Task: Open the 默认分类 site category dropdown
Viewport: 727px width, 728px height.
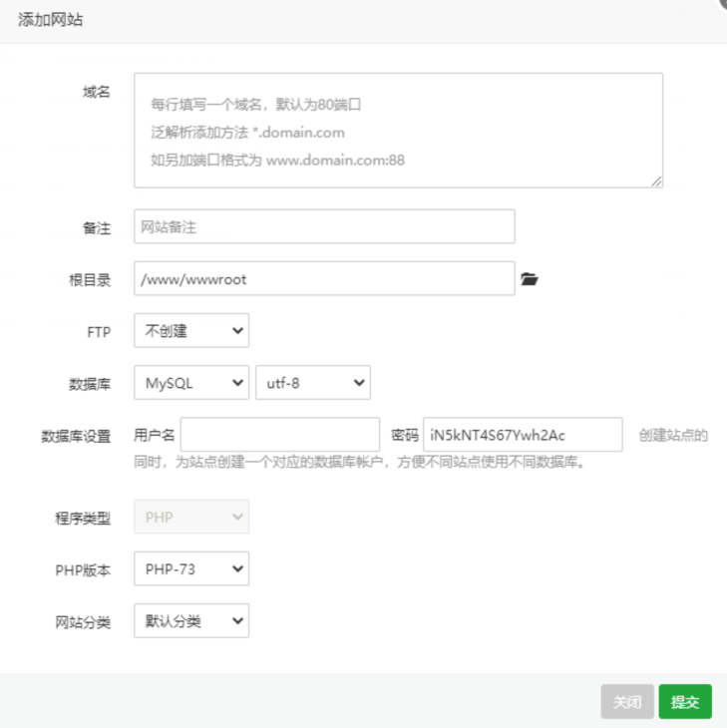Action: (191, 620)
